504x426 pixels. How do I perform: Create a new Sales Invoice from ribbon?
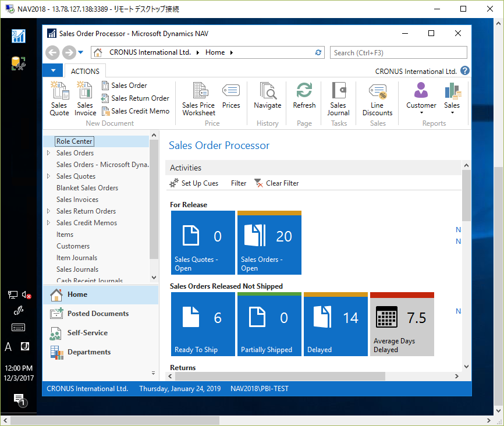(x=85, y=99)
